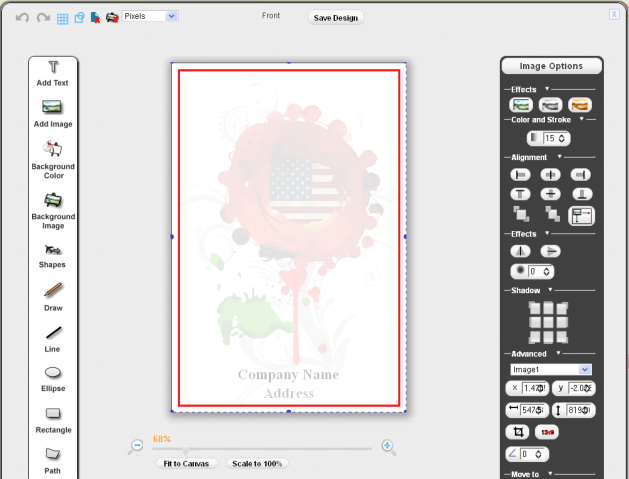The image size is (629, 479).
Task: Apply the original color effect thumbnail
Action: click(521, 105)
